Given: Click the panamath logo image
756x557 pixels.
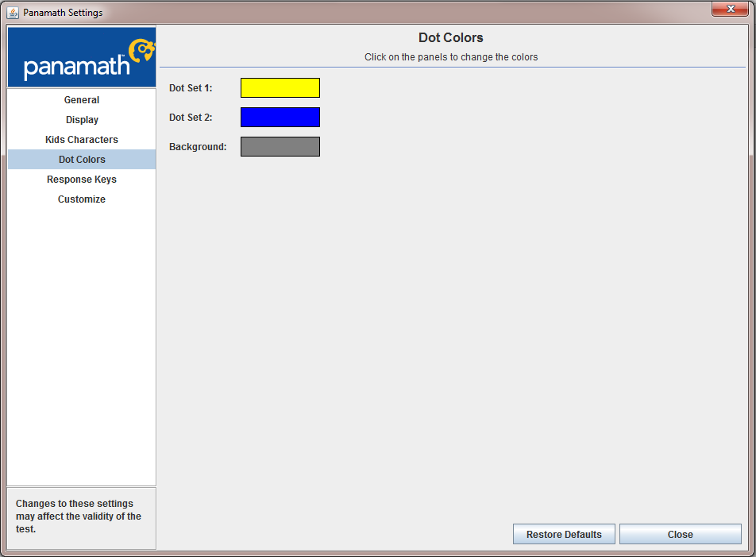Looking at the screenshot, I should pos(82,57).
